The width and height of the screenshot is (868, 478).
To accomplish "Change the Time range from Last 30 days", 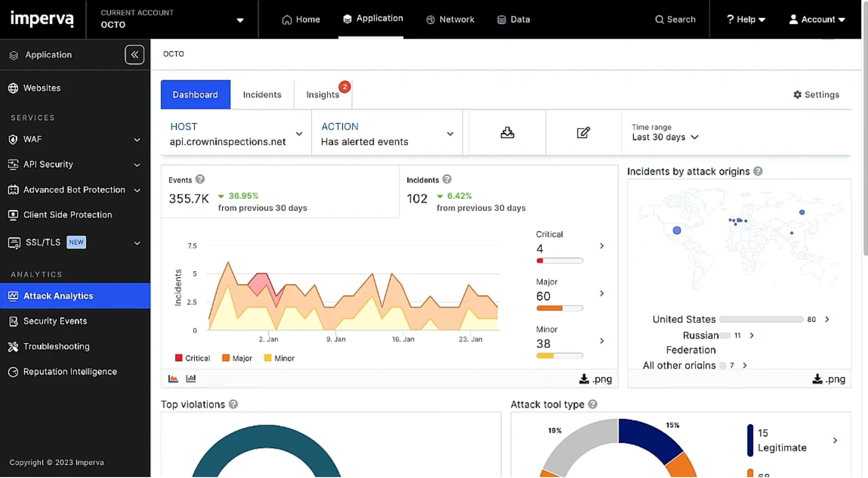I will [x=664, y=137].
